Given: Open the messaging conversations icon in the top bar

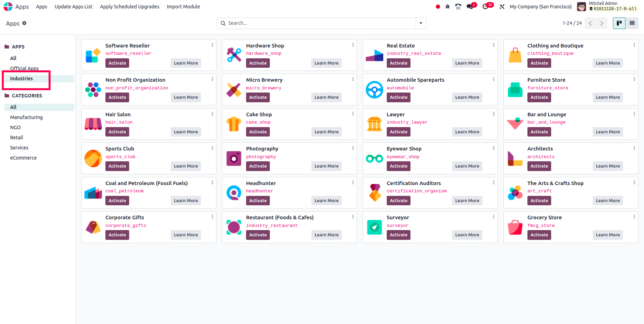Looking at the screenshot, I should click(x=469, y=6).
